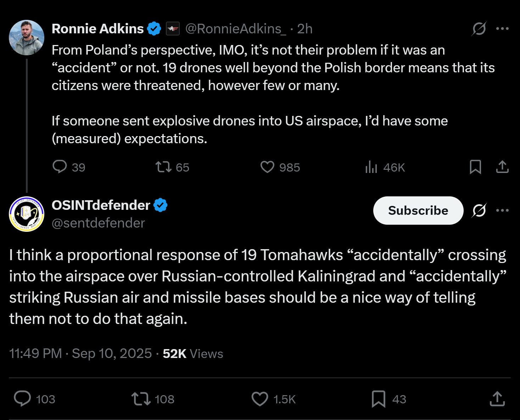Open more options for Ronnie Adkins' post

(x=502, y=29)
